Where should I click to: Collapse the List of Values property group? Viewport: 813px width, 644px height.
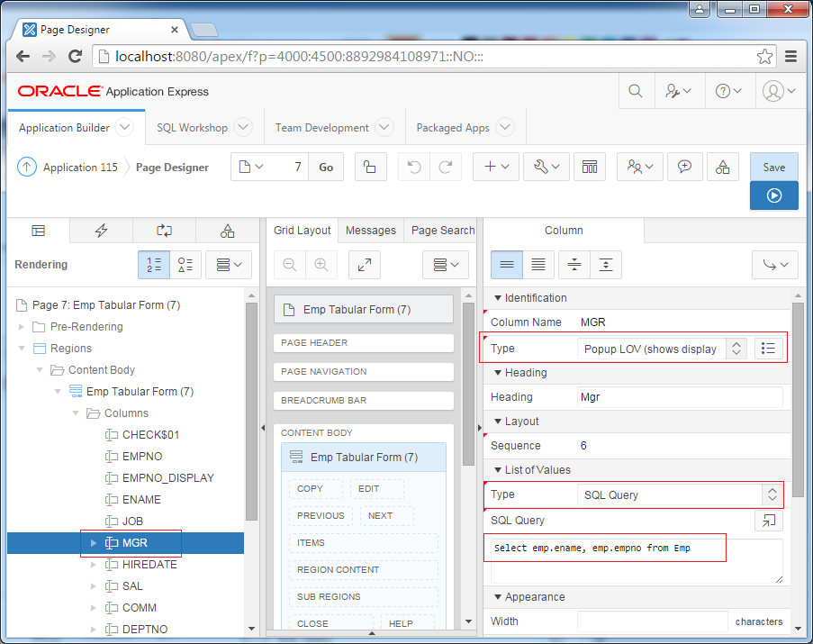point(498,470)
